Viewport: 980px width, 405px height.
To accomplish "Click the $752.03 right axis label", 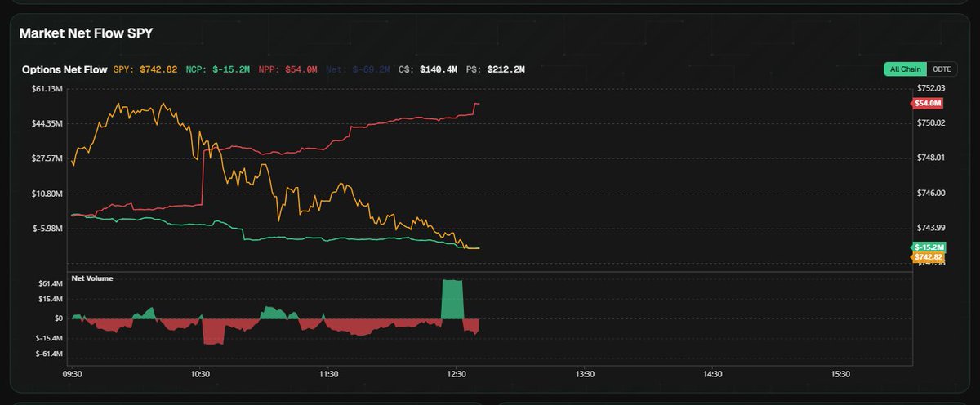I will (x=930, y=88).
